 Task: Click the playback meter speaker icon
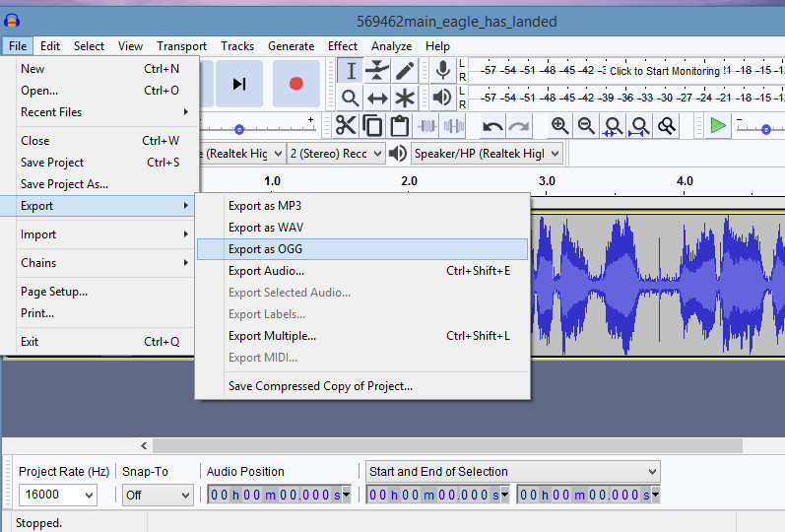point(442,98)
